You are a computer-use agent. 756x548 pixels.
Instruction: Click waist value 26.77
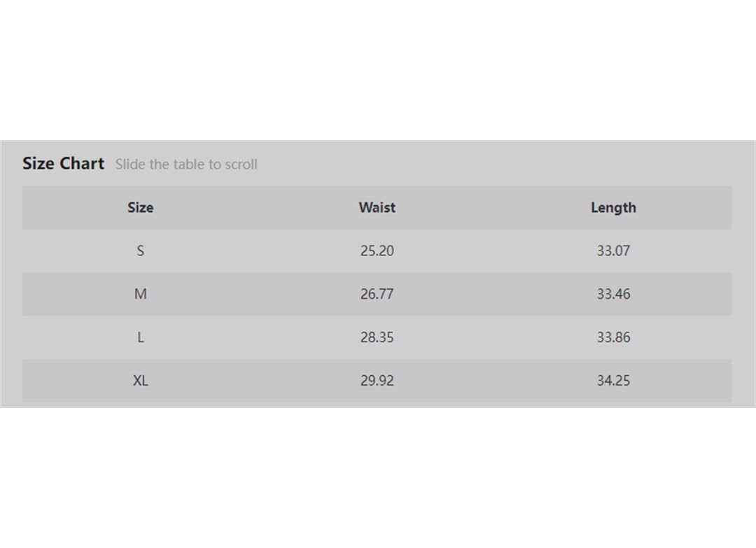tap(377, 294)
